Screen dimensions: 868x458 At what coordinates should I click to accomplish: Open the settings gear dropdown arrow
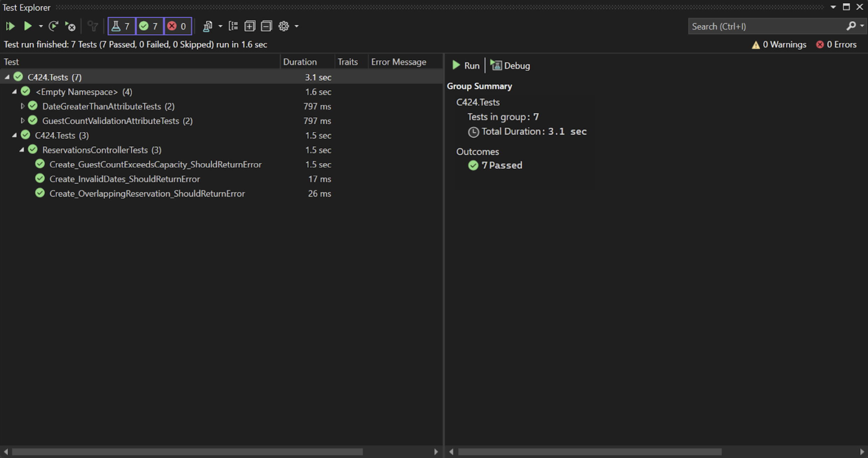point(297,26)
